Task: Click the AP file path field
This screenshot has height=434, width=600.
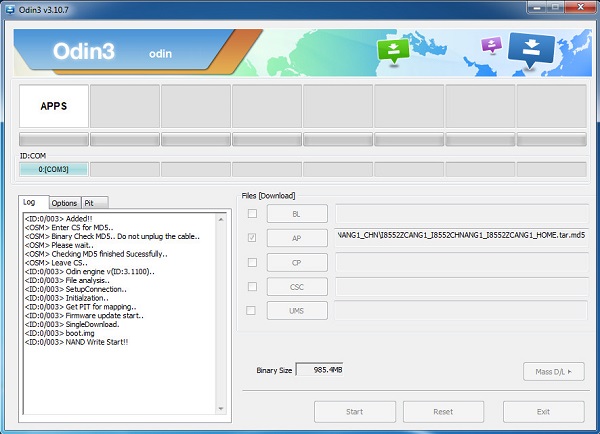Action: coord(461,237)
